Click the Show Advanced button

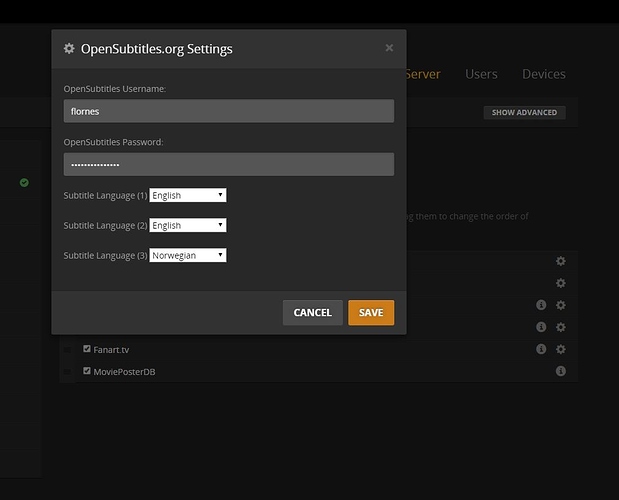point(524,112)
